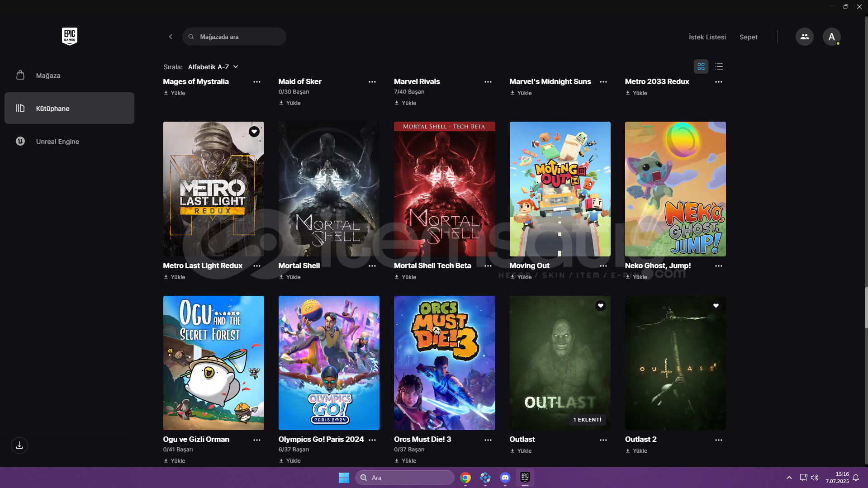868x488 pixels.
Task: Open Discord from the taskbar
Action: pyautogui.click(x=505, y=478)
